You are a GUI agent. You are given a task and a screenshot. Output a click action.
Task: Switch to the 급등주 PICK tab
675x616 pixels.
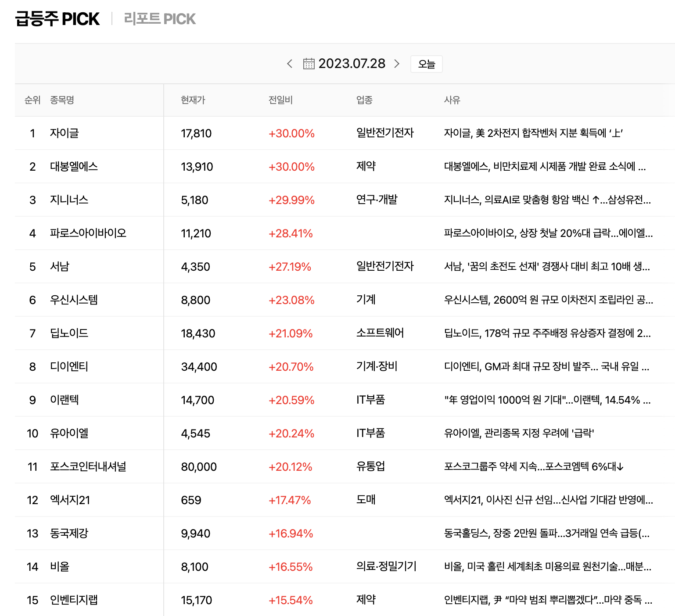tap(57, 19)
